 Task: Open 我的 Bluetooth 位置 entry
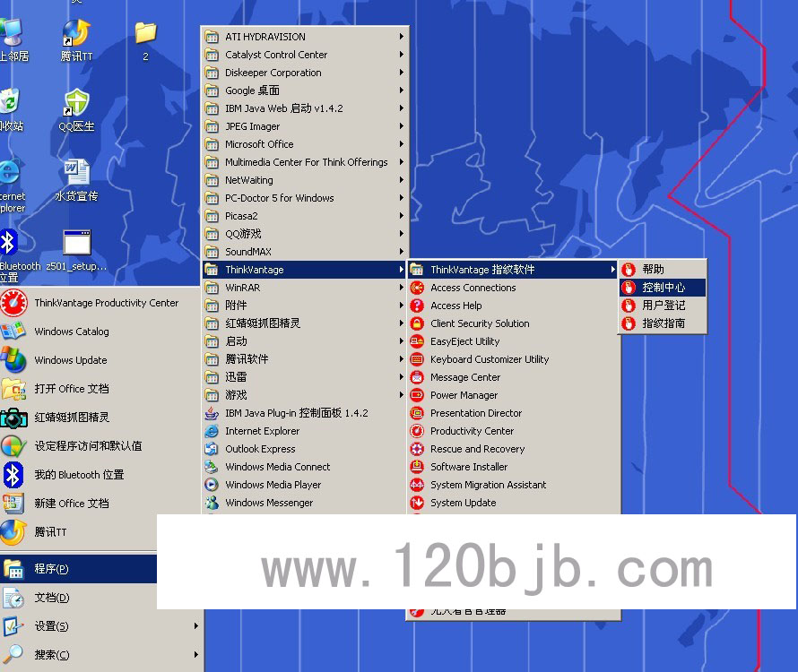pos(100,475)
